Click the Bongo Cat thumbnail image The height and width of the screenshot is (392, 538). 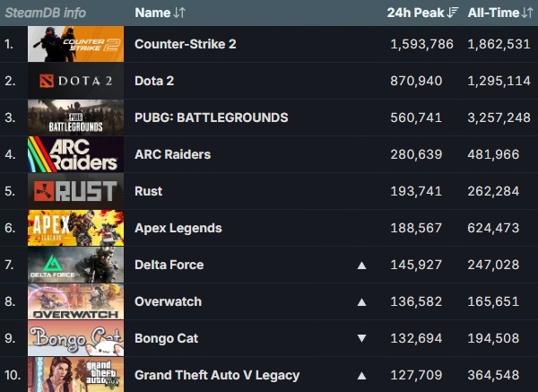[x=75, y=338]
